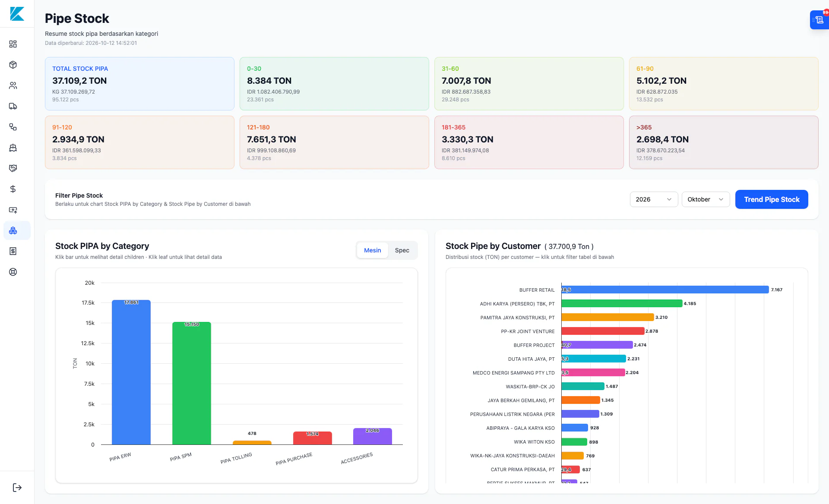This screenshot has width=829, height=504.
Task: Click the ADHI KARYA (PERSERO) TBK bar
Action: click(622, 303)
